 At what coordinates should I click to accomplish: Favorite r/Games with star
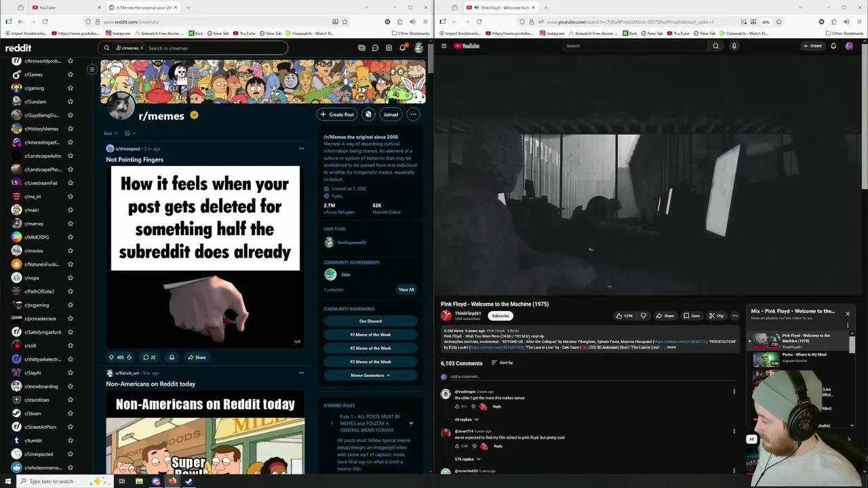pyautogui.click(x=70, y=75)
